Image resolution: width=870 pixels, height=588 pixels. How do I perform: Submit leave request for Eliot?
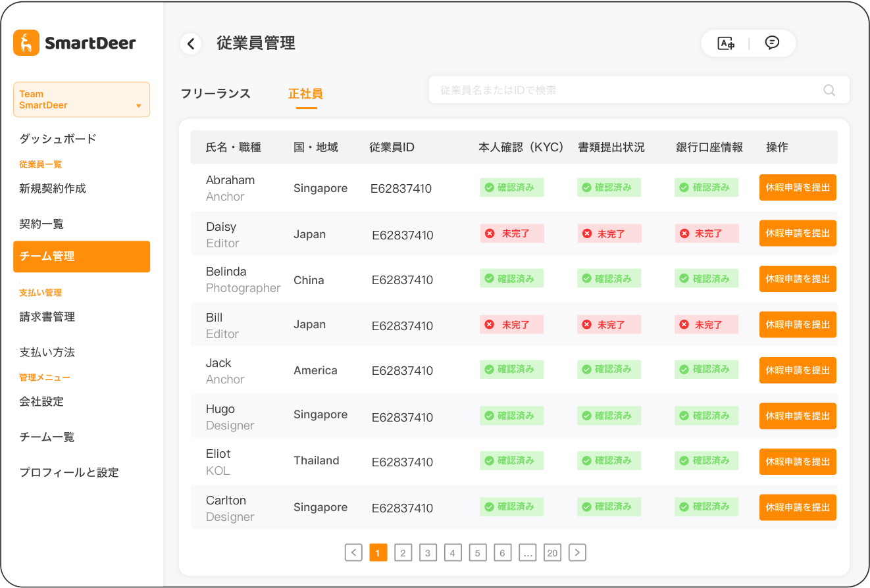[798, 461]
